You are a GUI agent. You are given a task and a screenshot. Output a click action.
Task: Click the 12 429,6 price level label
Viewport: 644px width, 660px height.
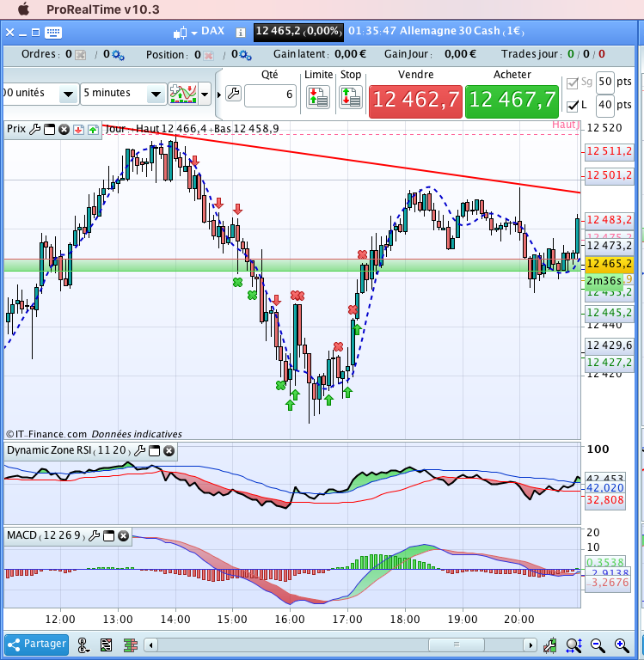pyautogui.click(x=610, y=345)
